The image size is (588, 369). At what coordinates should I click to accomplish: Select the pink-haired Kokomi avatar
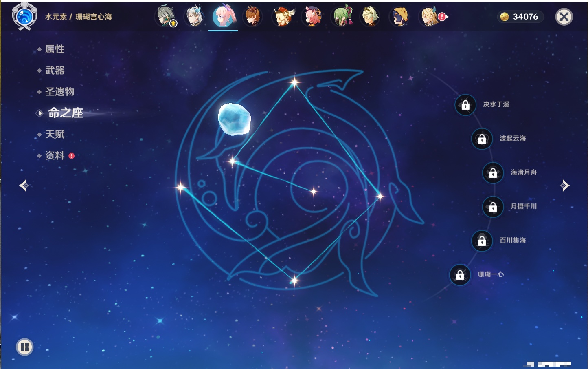click(223, 16)
